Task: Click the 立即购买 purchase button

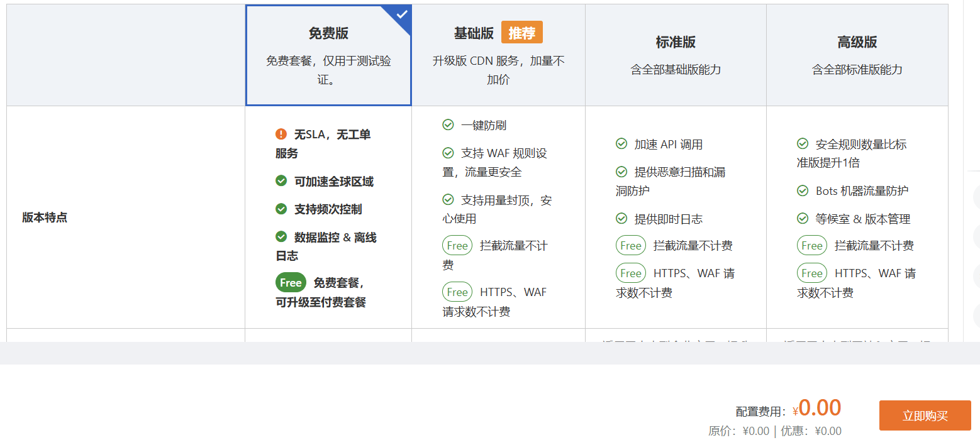Action: tap(925, 415)
